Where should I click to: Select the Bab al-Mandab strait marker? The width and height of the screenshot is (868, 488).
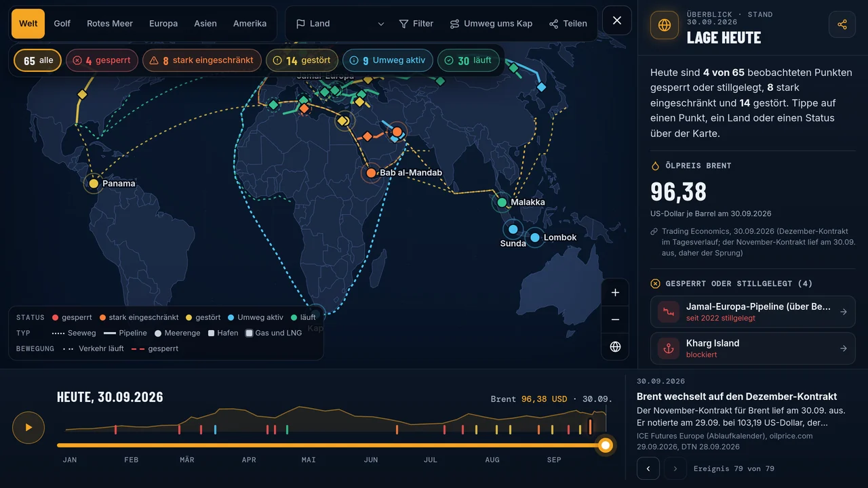(x=371, y=173)
